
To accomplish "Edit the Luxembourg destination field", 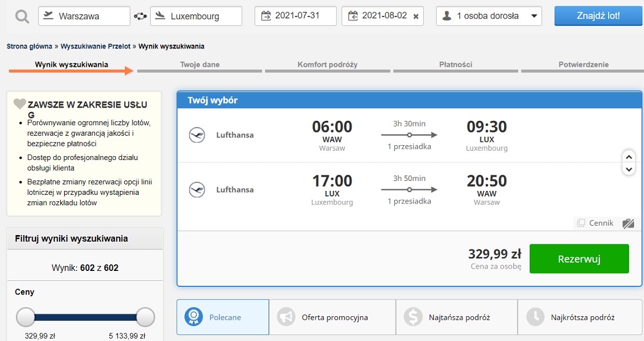I will (x=196, y=16).
